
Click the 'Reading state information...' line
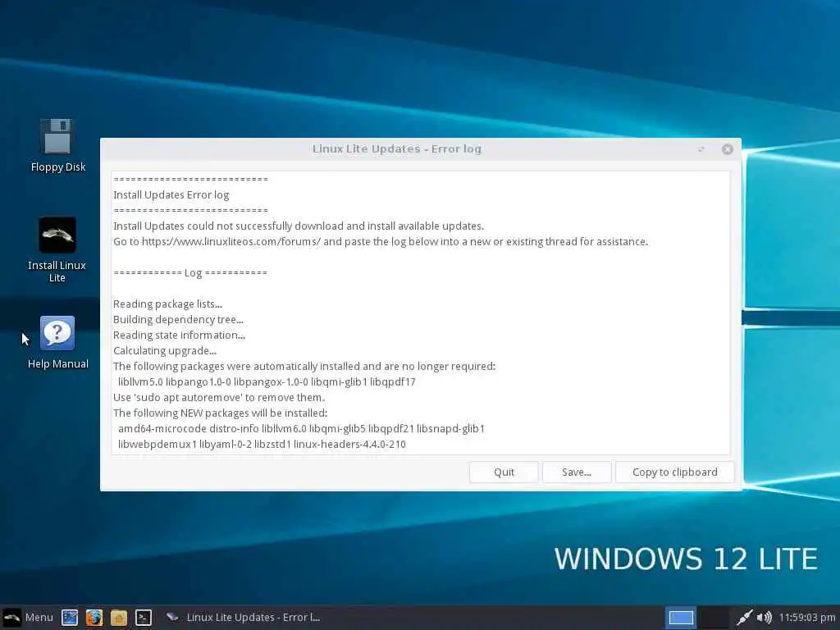(x=179, y=336)
